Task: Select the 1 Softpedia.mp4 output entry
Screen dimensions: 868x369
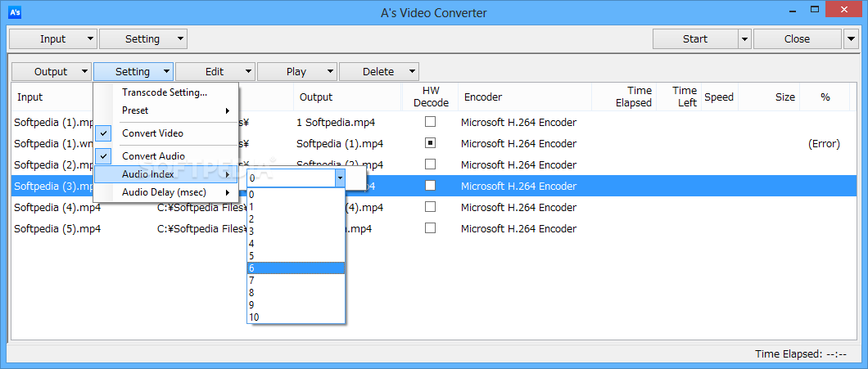Action: click(x=337, y=122)
